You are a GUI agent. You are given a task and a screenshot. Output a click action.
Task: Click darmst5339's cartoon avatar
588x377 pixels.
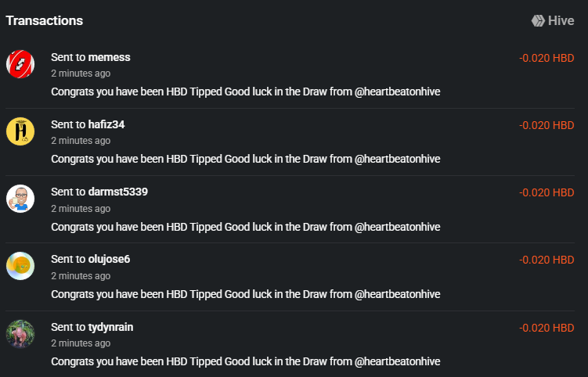tap(20, 199)
